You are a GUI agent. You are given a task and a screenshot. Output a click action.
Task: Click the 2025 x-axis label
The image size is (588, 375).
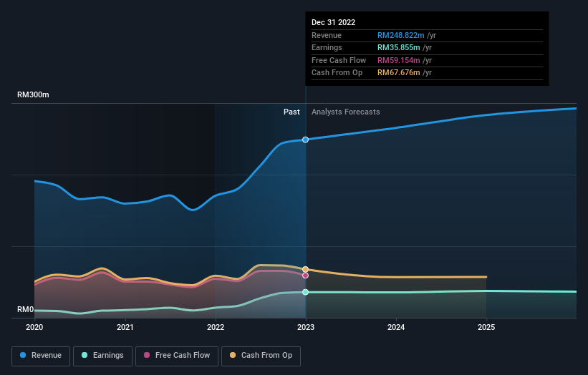486,328
